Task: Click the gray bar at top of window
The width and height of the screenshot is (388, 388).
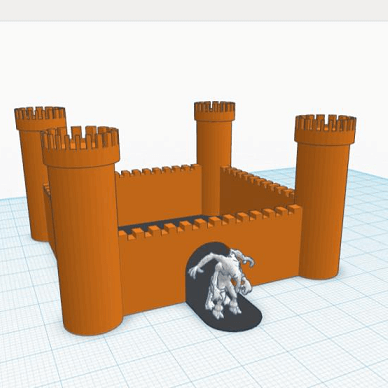Action: tap(194, 10)
